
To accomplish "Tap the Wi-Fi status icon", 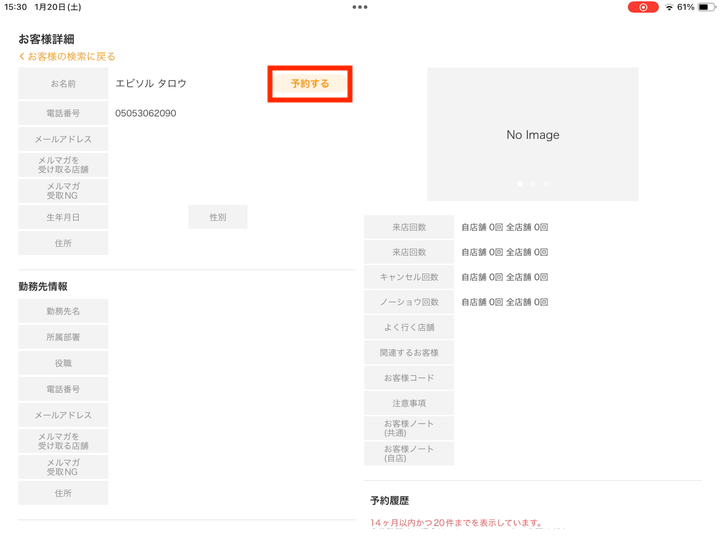I will 669,7.
